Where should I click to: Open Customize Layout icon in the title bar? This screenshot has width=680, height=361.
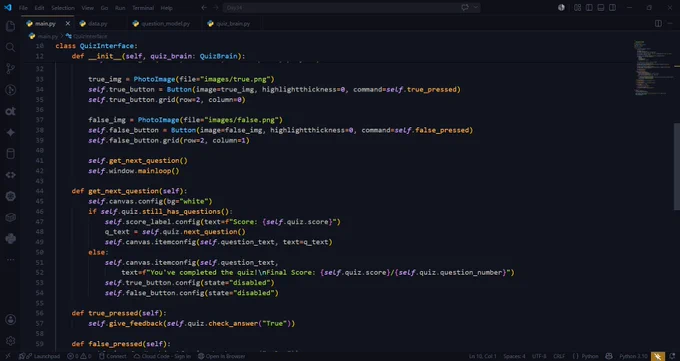click(x=577, y=7)
